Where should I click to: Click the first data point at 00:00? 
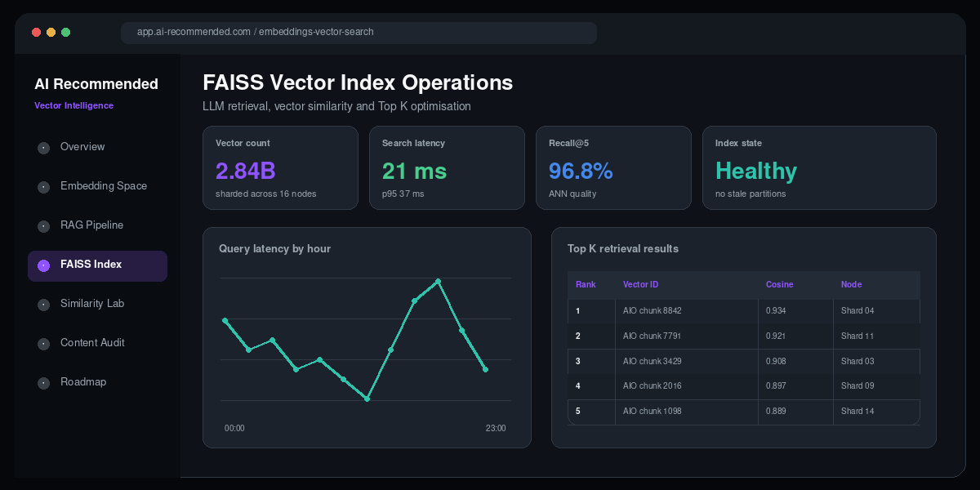(225, 320)
